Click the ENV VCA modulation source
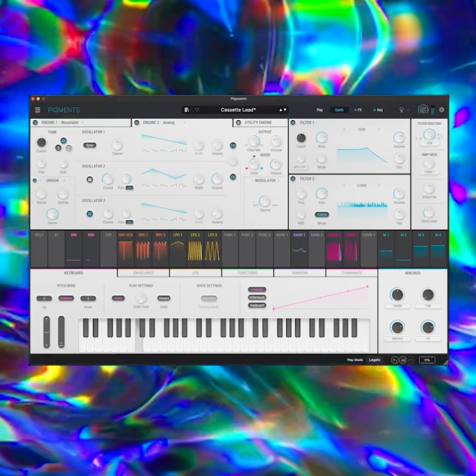Viewport: 476px width, 476px height. [125, 249]
